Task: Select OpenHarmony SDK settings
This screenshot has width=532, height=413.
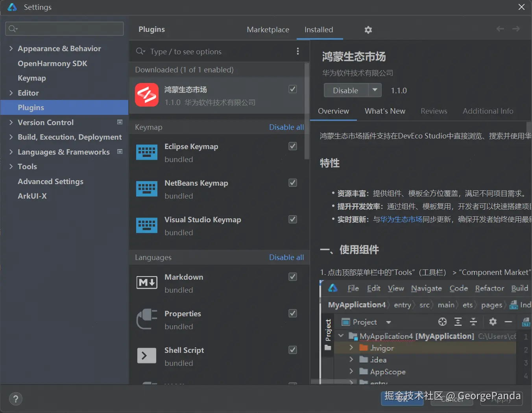Action: click(x=52, y=63)
